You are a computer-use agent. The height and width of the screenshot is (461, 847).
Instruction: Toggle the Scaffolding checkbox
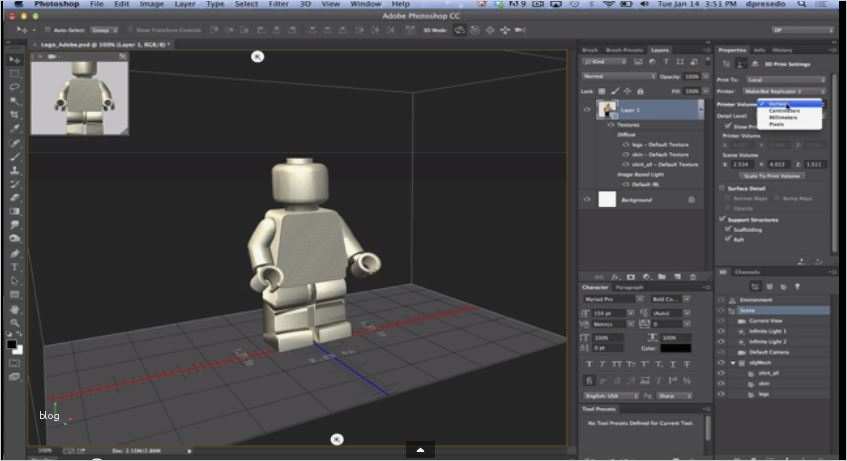click(x=728, y=228)
